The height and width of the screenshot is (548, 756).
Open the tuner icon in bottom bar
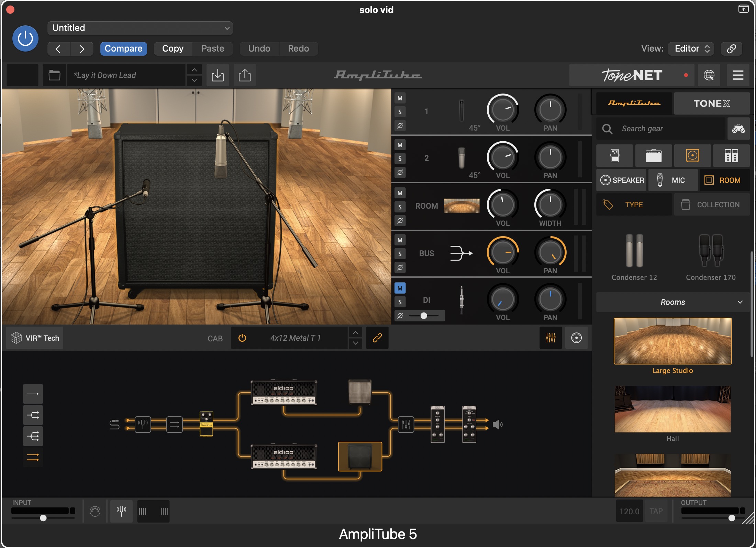121,511
